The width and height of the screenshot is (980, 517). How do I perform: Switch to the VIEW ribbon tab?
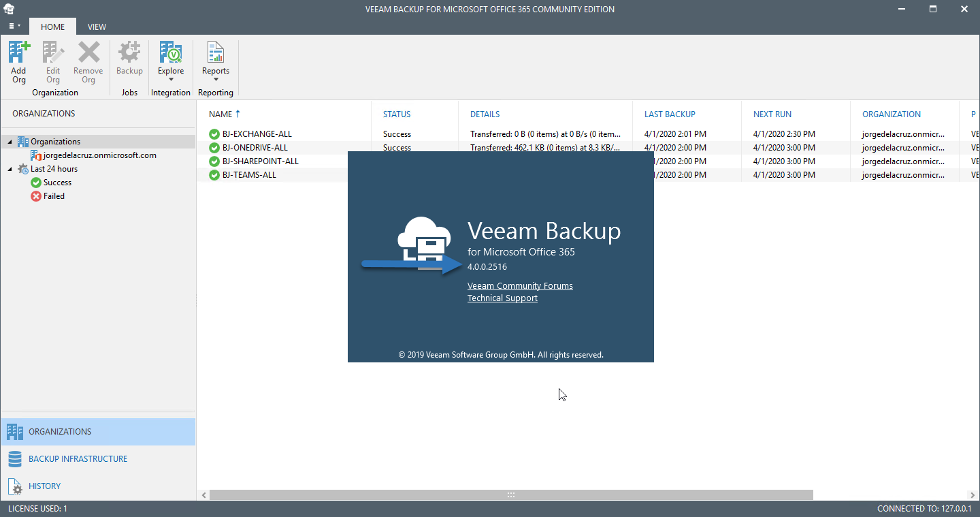pos(97,27)
